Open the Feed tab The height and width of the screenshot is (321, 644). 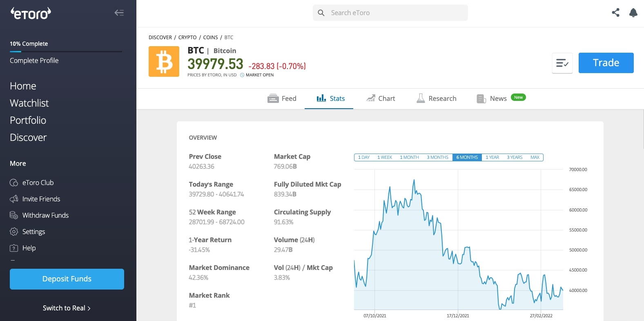tap(282, 98)
